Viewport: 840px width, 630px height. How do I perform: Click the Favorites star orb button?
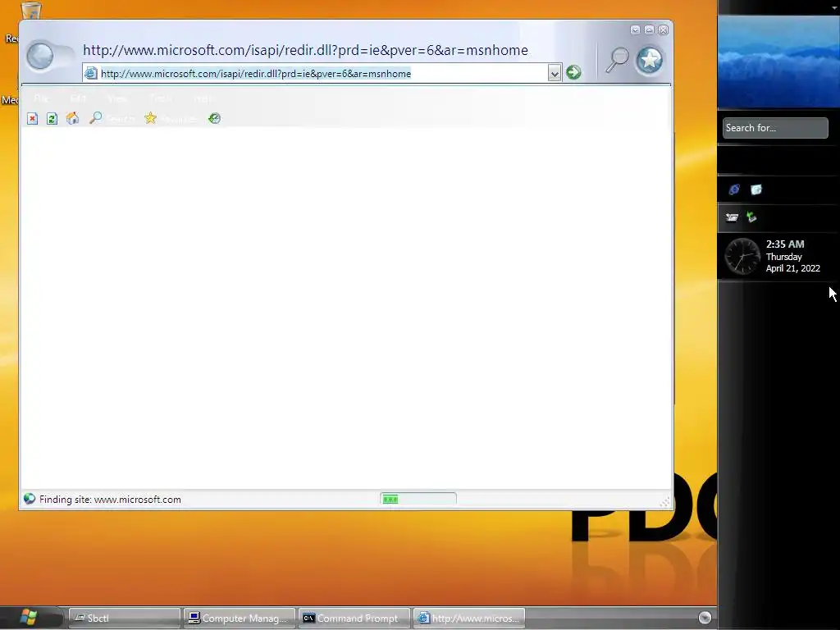pos(650,60)
